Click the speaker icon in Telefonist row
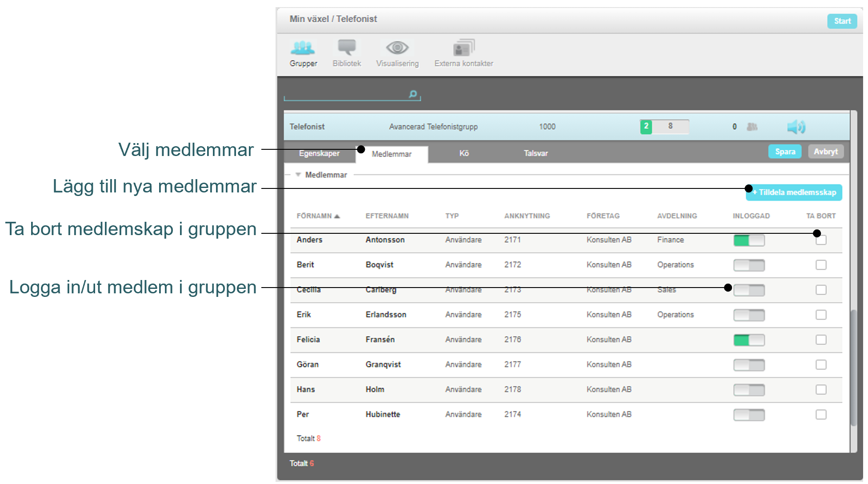This screenshot has height=484, width=868. pos(796,127)
